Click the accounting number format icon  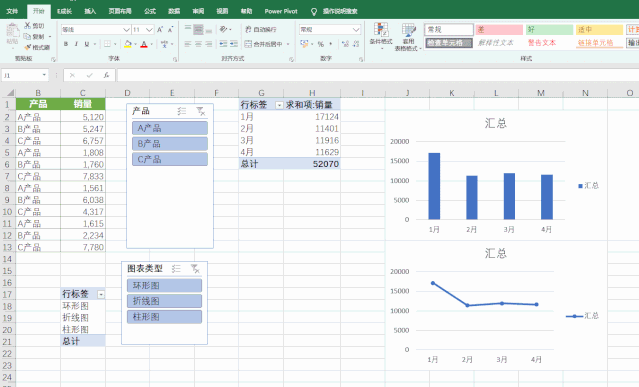(304, 43)
